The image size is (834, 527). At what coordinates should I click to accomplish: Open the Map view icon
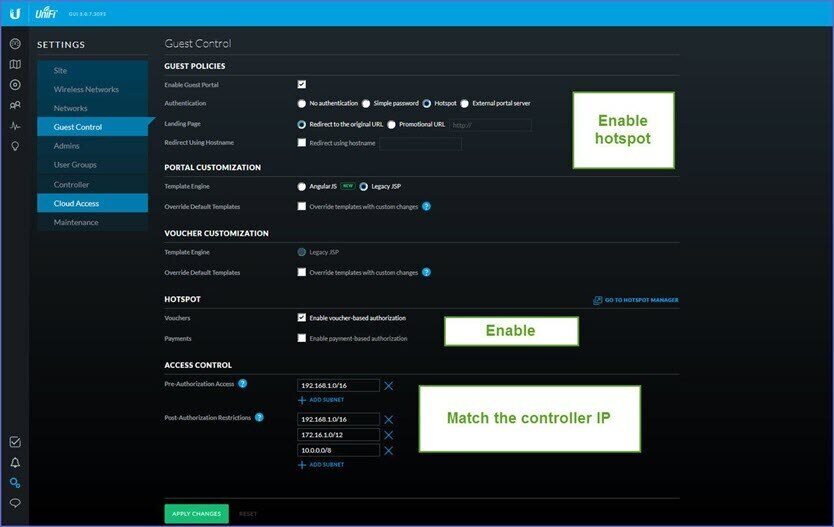tap(15, 64)
